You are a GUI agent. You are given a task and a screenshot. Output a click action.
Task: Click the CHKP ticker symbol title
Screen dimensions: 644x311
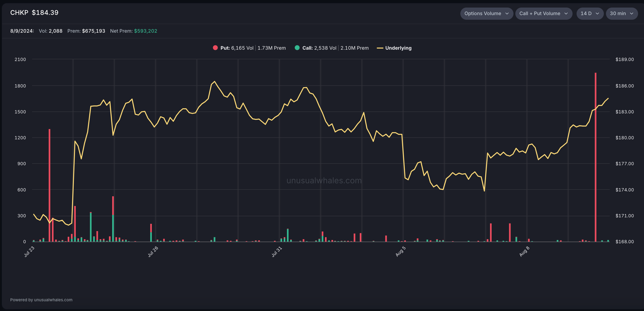pyautogui.click(x=19, y=13)
